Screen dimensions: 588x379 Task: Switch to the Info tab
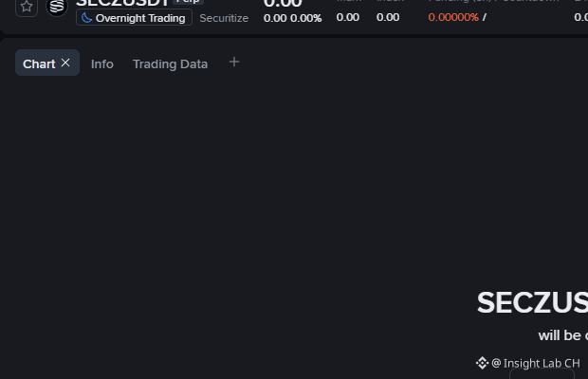(x=102, y=64)
